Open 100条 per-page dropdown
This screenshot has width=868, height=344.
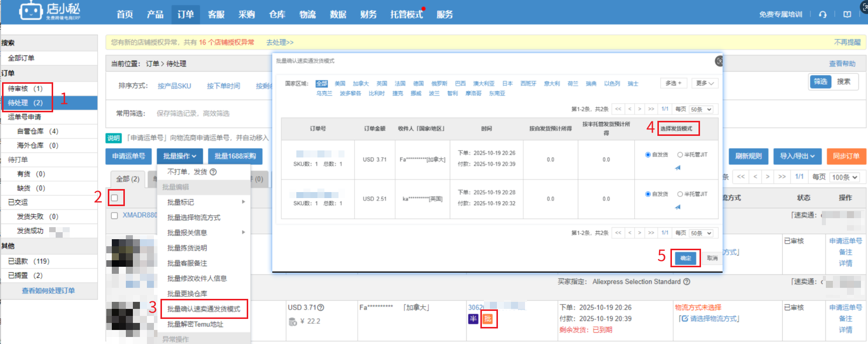coord(844,177)
